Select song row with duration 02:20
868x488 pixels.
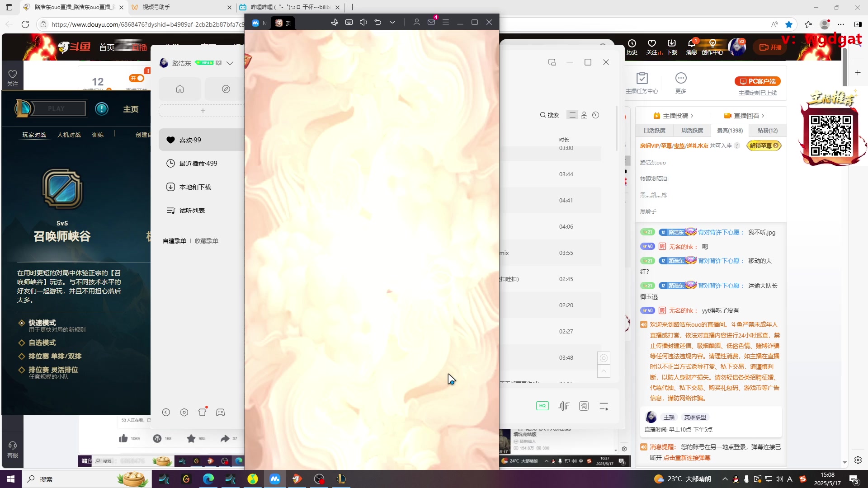(551, 305)
